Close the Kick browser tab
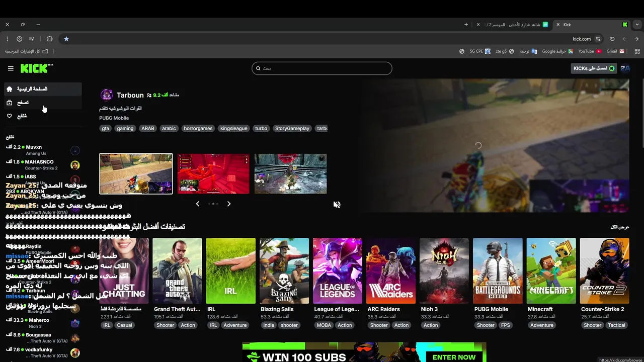Image resolution: width=644 pixels, height=362 pixels. click(x=558, y=24)
